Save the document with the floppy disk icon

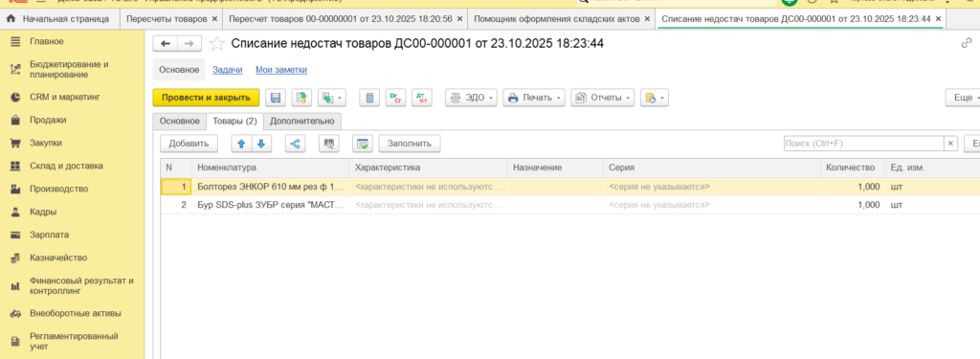[275, 98]
